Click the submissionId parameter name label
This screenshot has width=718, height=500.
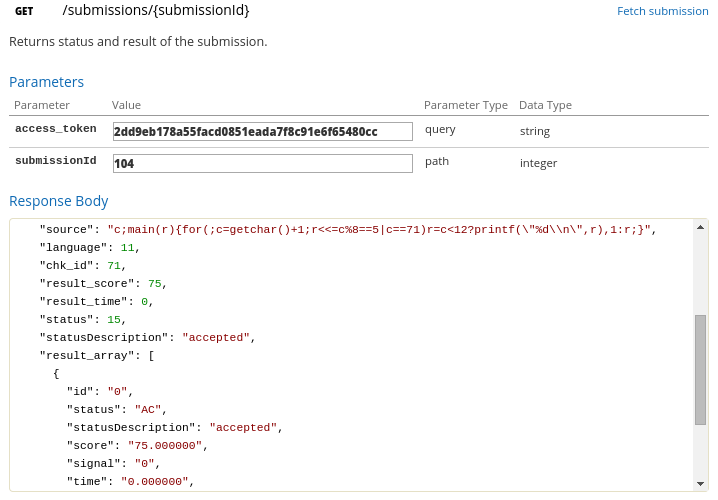[55, 161]
